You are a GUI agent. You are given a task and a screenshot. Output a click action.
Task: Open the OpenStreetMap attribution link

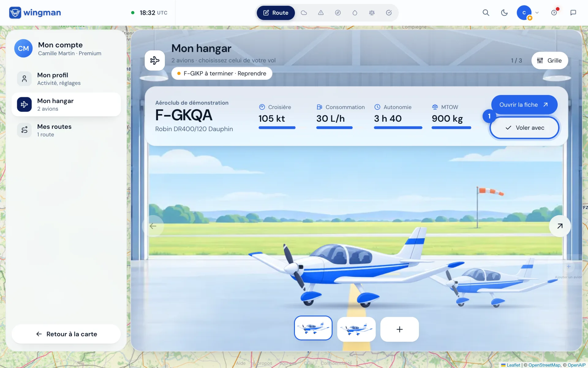[x=544, y=365]
